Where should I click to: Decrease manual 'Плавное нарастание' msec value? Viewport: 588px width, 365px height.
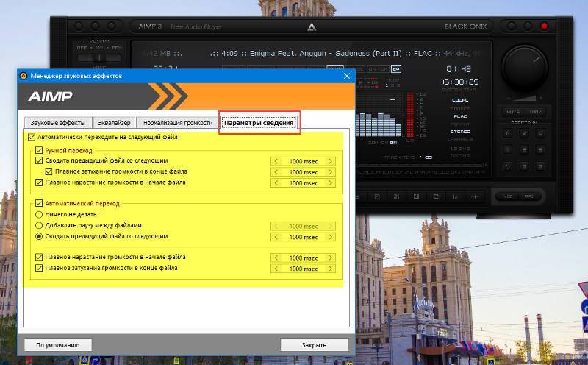tap(276, 183)
